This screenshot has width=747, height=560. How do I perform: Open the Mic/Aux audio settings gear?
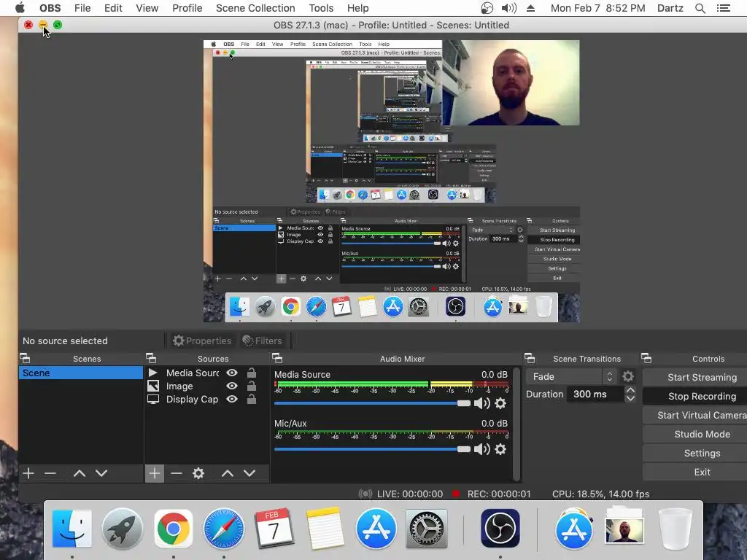(500, 449)
